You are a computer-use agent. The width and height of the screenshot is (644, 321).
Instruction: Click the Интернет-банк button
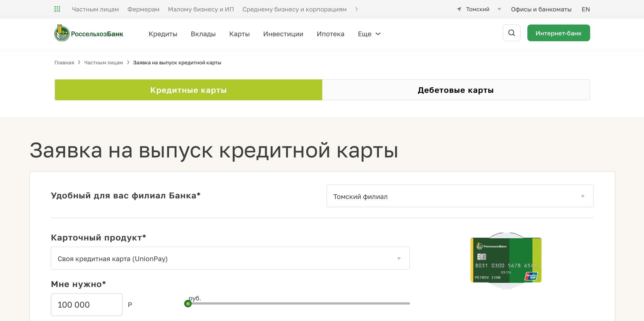pos(559,33)
